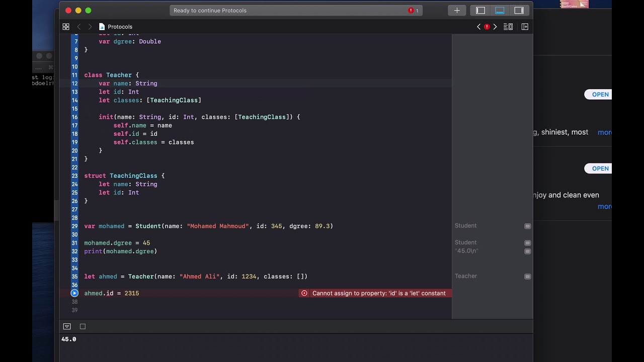Toggle the inspectors panel
The width and height of the screenshot is (644, 362).
coord(519,11)
